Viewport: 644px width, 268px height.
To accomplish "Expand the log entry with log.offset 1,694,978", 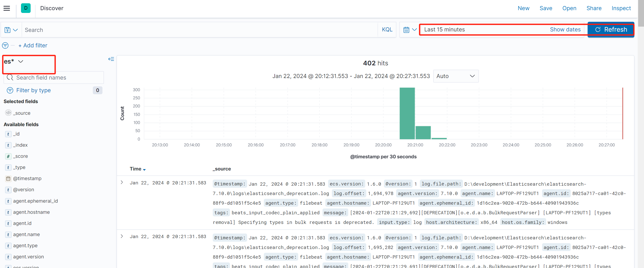I will [122, 182].
